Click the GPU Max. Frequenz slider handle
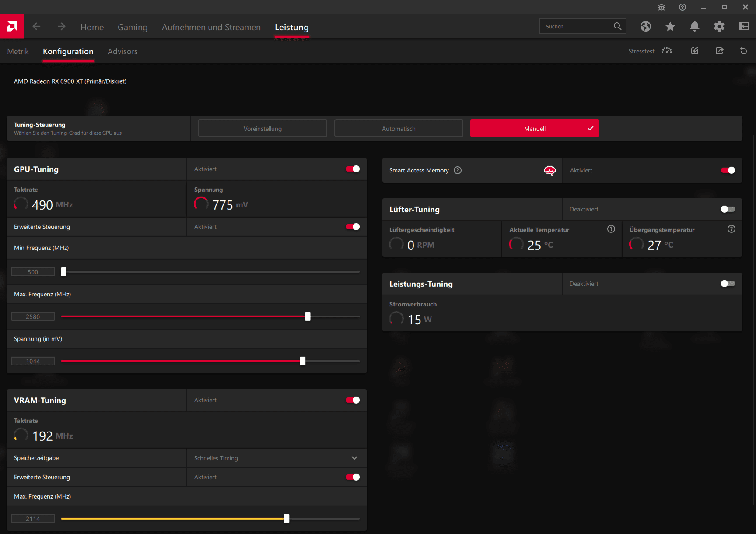Image resolution: width=756 pixels, height=534 pixels. tap(308, 316)
